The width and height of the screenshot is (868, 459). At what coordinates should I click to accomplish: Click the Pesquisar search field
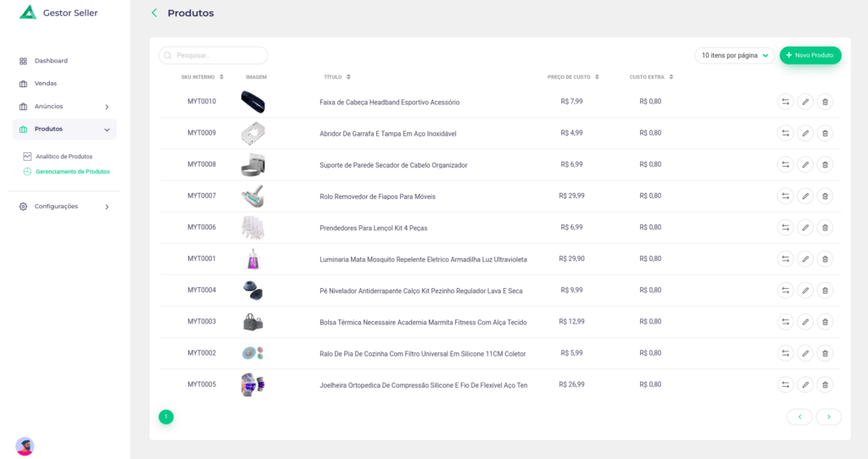[x=216, y=55]
